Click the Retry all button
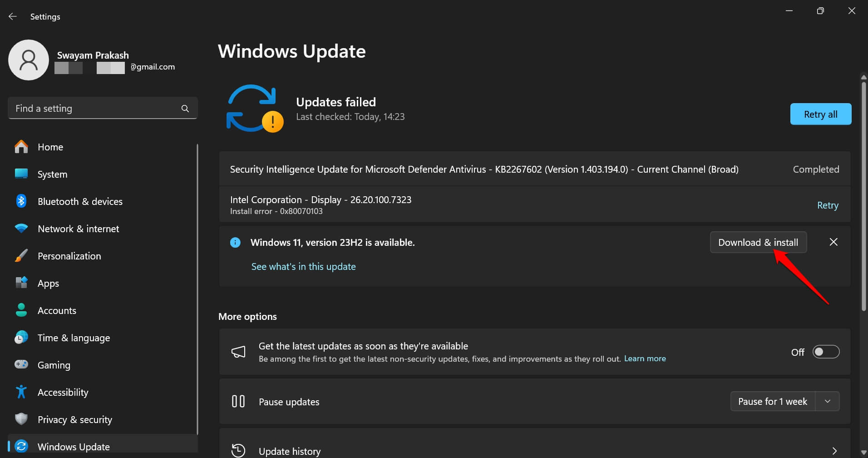 pyautogui.click(x=820, y=114)
